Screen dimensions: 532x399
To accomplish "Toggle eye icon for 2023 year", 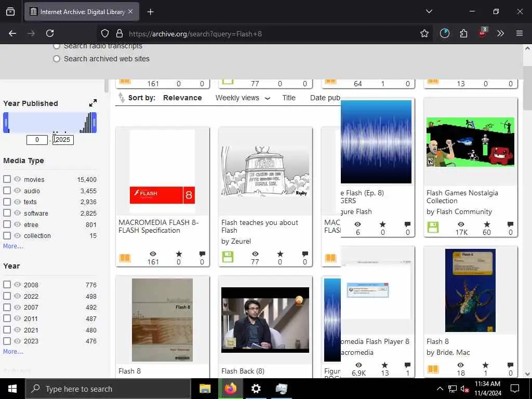I will pos(17,341).
